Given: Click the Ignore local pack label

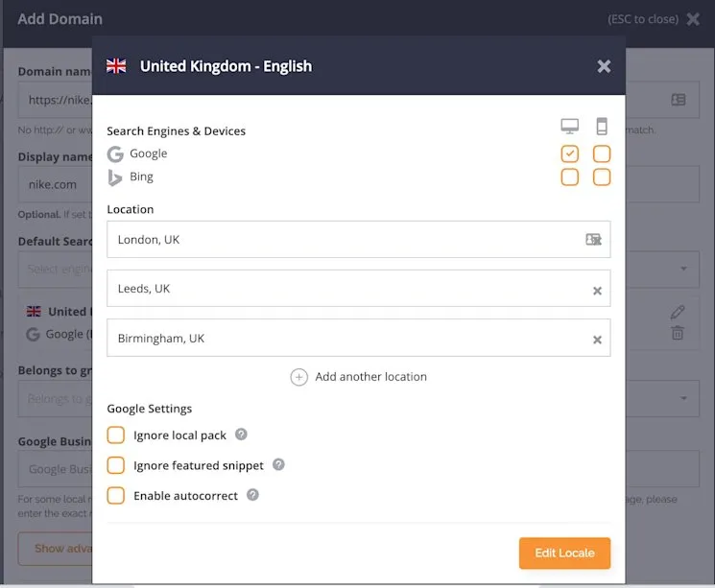Looking at the screenshot, I should (x=179, y=435).
